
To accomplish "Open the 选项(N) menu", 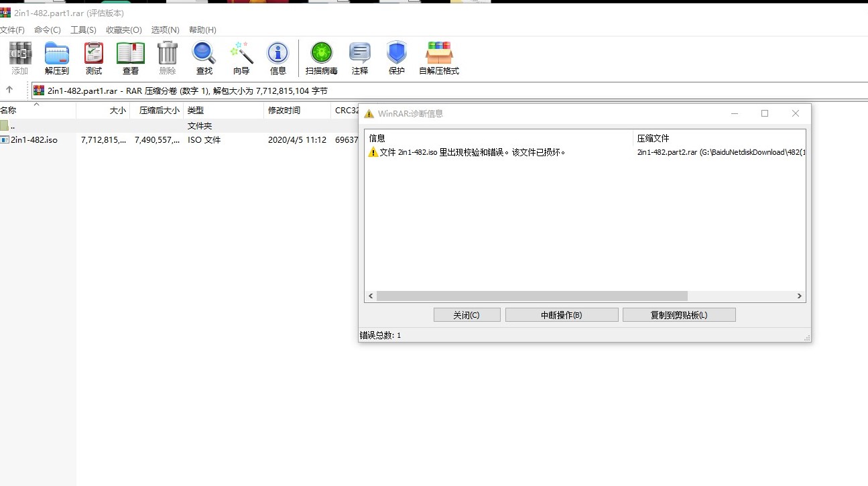I will [166, 30].
